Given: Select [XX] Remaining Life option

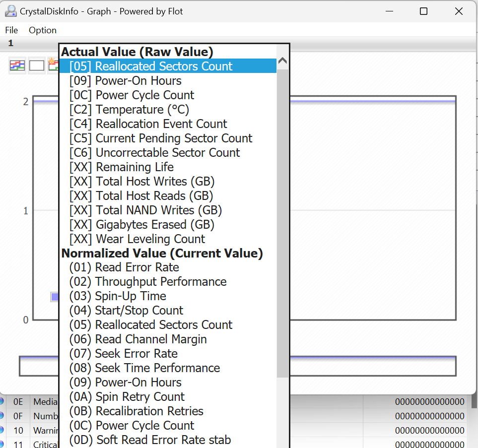Looking at the screenshot, I should pyautogui.click(x=168, y=167).
